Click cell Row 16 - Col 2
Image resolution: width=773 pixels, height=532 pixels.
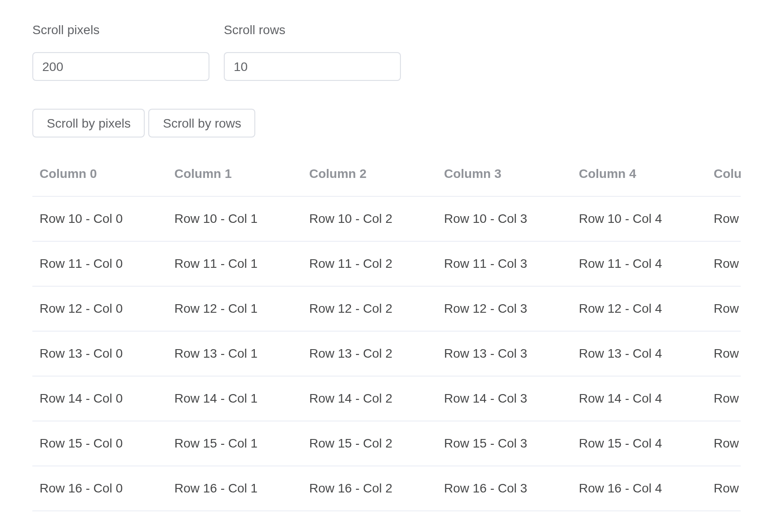tap(369, 488)
